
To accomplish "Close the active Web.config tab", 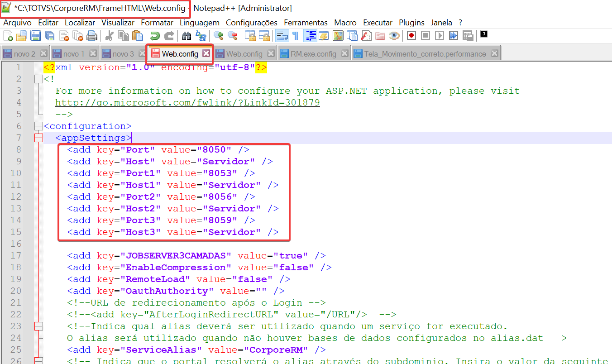I will pyautogui.click(x=206, y=53).
